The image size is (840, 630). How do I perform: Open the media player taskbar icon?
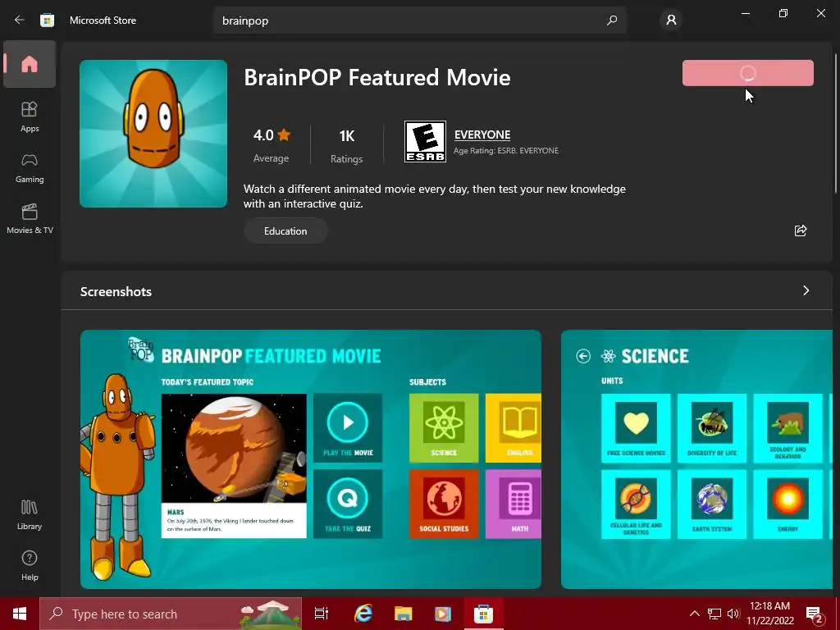442,614
